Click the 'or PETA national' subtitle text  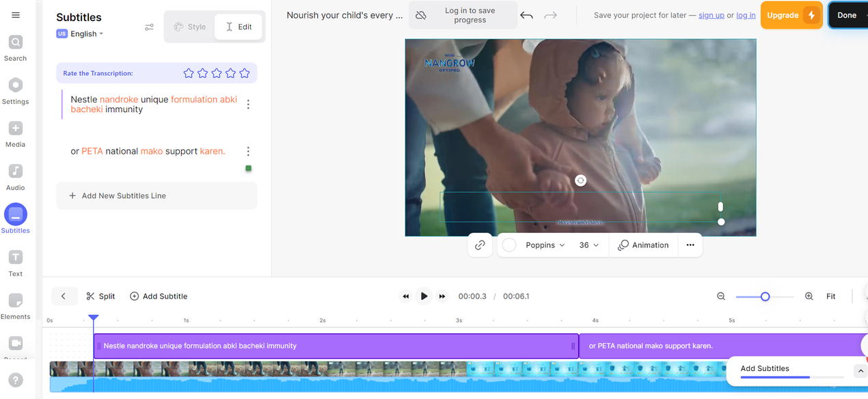[x=148, y=151]
